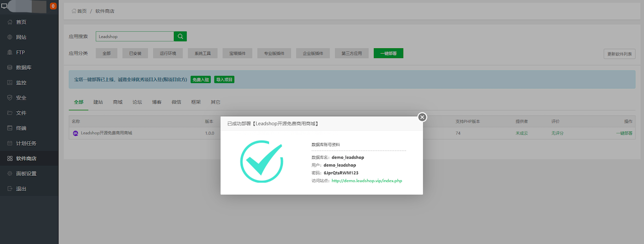Click Leadshop开源免费商用商城 app name in list
644x244 pixels.
tap(106, 133)
